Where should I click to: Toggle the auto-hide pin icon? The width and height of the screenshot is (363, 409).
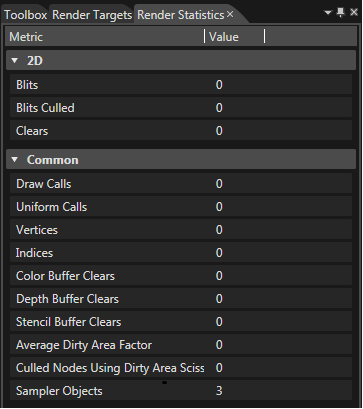(x=341, y=13)
